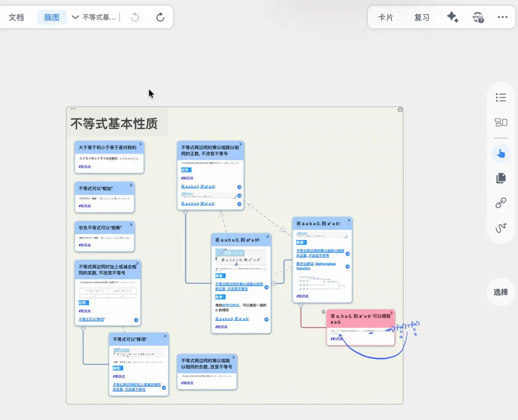The height and width of the screenshot is (420, 518).
Task: Follow arrow beside bottom link in a²≥b² card
Action: (x=266, y=320)
